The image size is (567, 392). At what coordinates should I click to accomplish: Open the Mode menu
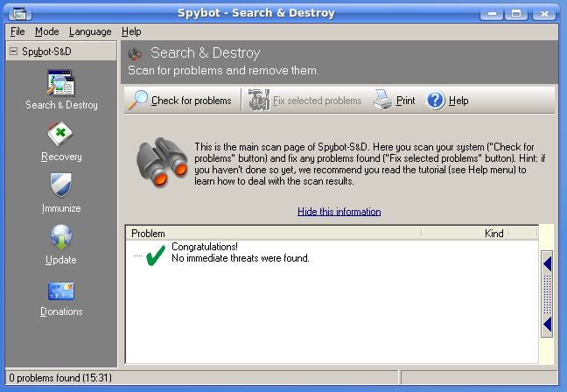pos(47,31)
